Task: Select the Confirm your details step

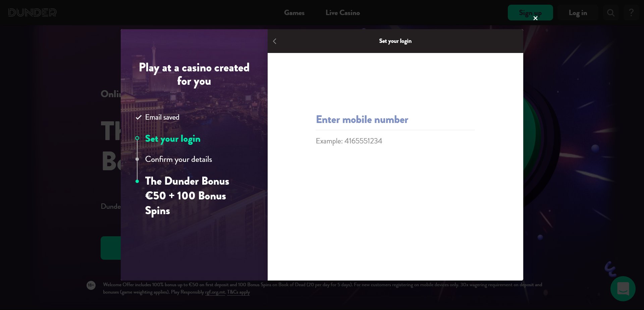Action: tap(178, 160)
